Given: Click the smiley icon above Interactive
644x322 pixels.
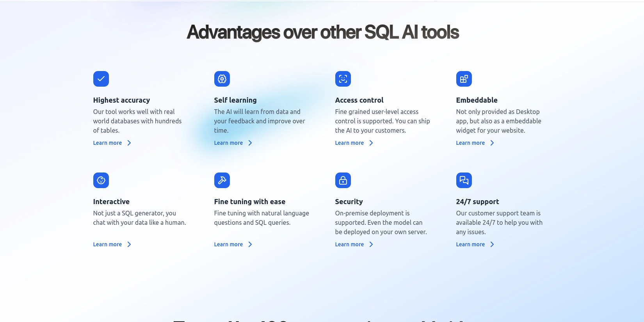Looking at the screenshot, I should tap(101, 180).
